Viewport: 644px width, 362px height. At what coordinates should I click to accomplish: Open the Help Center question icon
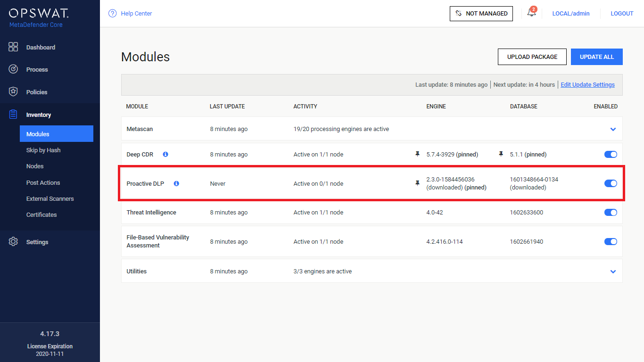(x=112, y=13)
